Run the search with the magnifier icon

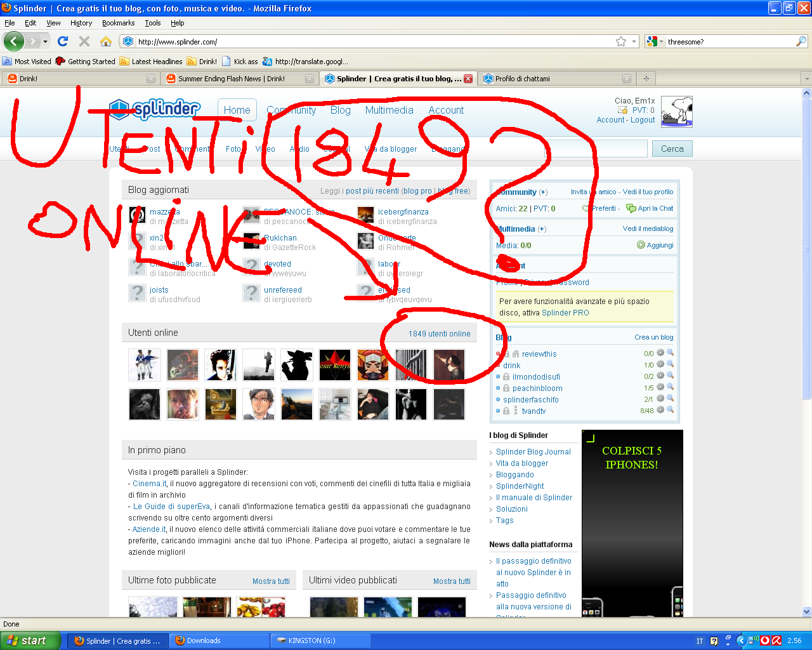pos(801,41)
